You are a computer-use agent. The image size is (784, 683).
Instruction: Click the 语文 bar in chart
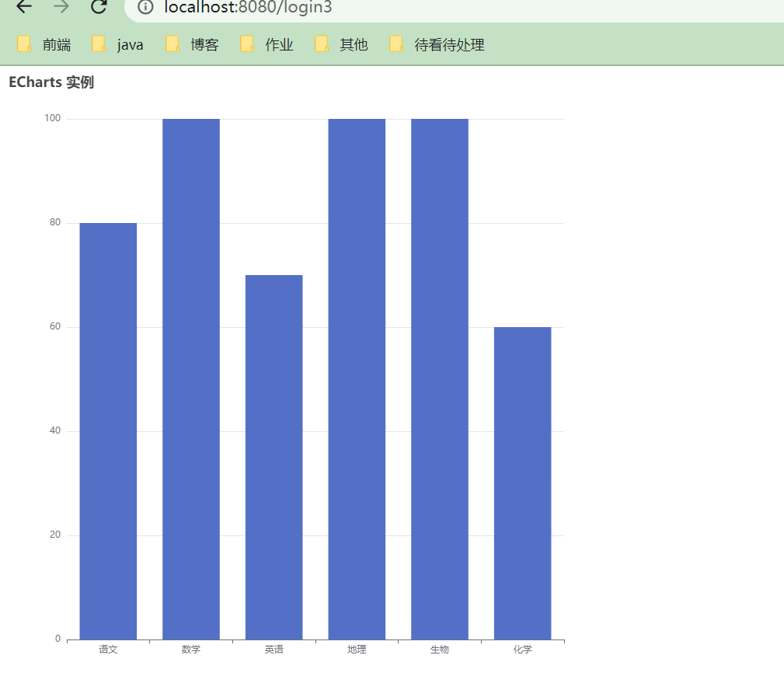108,431
